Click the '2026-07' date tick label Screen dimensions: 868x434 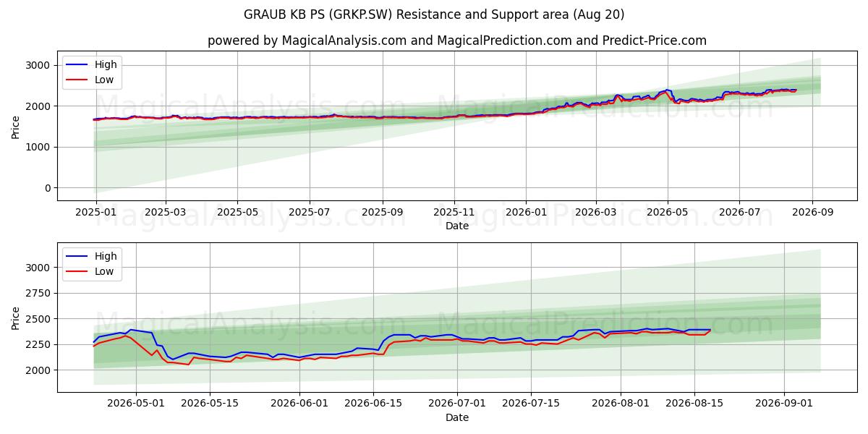coord(739,213)
